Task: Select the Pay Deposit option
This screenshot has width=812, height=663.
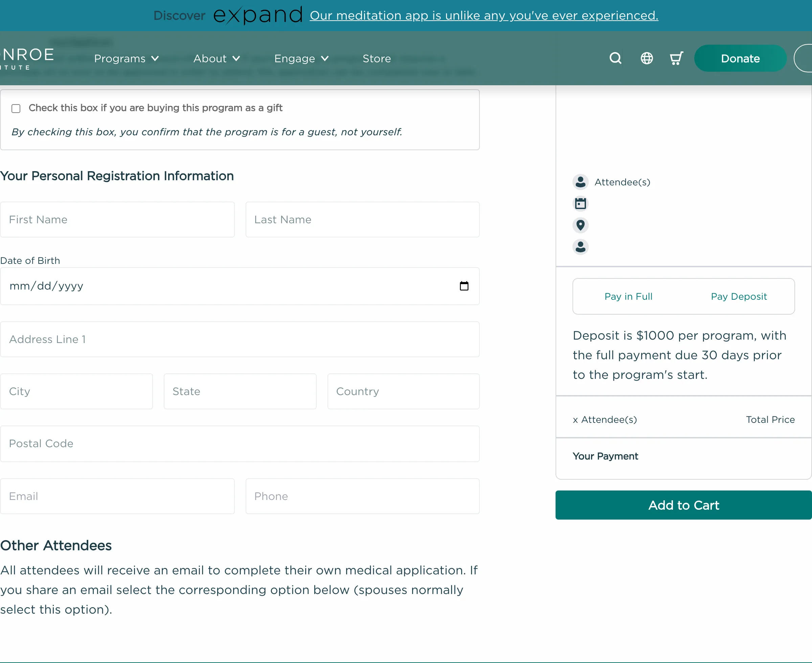Action: tap(738, 296)
